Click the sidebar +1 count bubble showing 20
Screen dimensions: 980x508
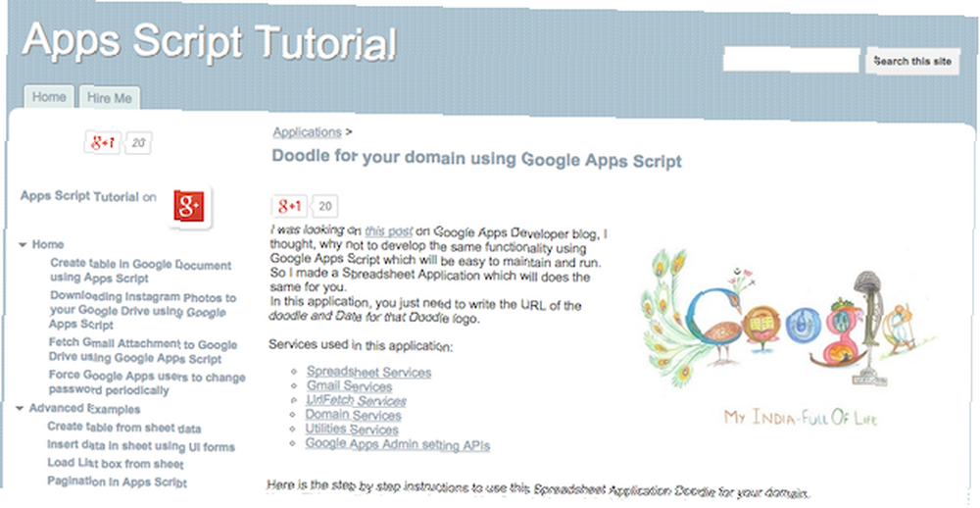coord(138,143)
